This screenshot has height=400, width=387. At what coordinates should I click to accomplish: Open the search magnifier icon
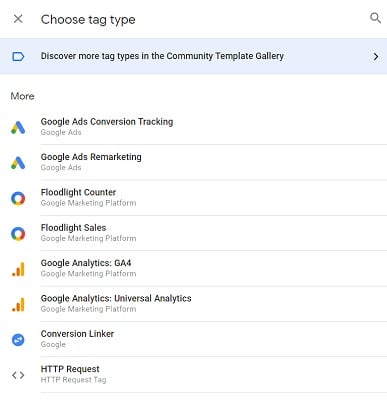(375, 18)
